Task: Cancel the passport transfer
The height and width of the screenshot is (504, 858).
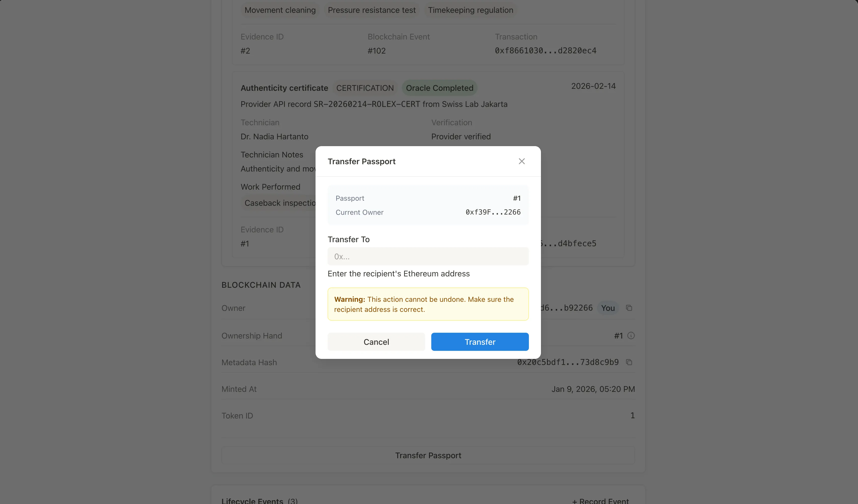Action: point(376,342)
